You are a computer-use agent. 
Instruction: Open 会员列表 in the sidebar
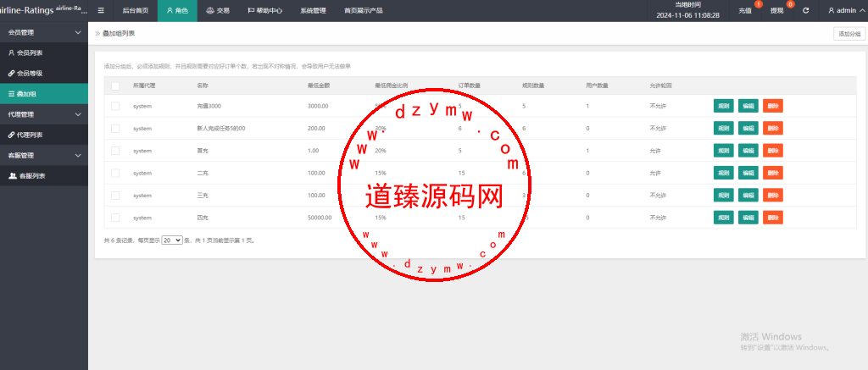(x=44, y=52)
